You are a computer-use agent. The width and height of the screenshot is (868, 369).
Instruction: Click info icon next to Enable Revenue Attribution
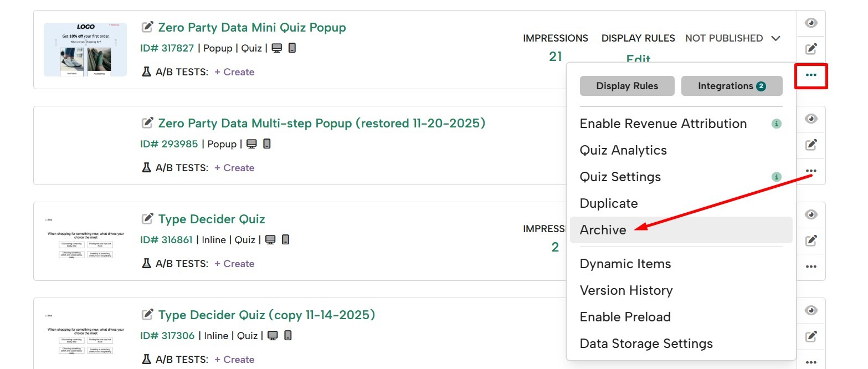pos(777,124)
